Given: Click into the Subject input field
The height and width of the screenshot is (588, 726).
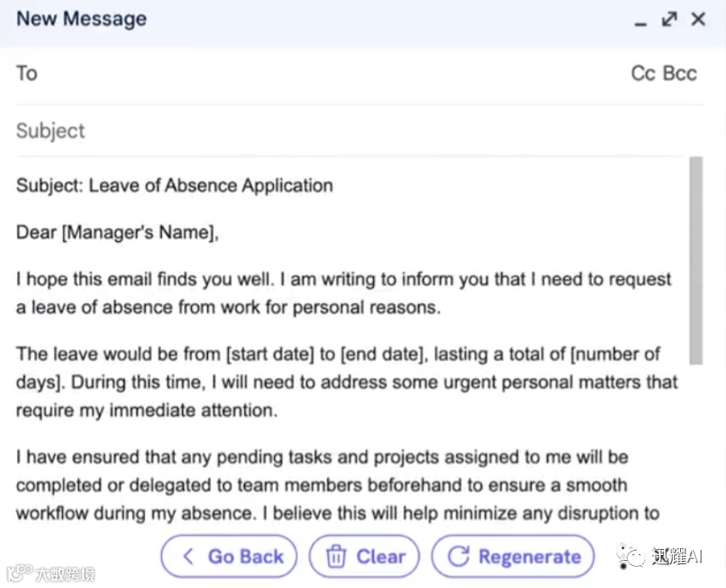Looking at the screenshot, I should tap(339, 131).
